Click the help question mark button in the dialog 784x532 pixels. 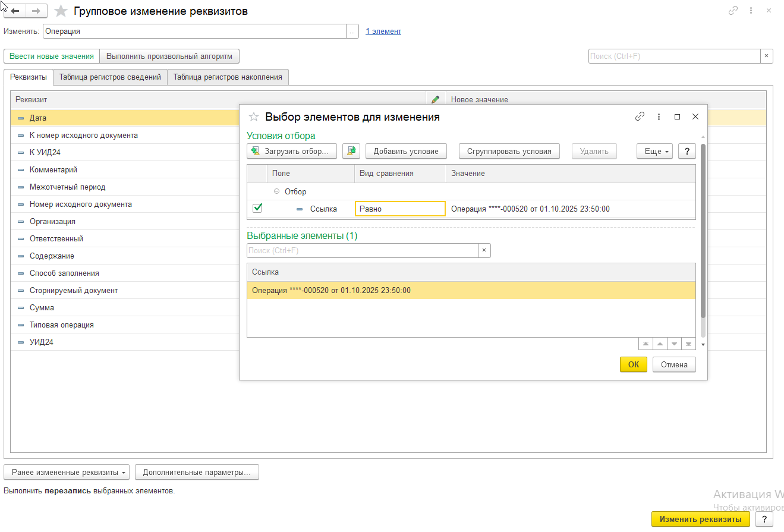pyautogui.click(x=687, y=151)
